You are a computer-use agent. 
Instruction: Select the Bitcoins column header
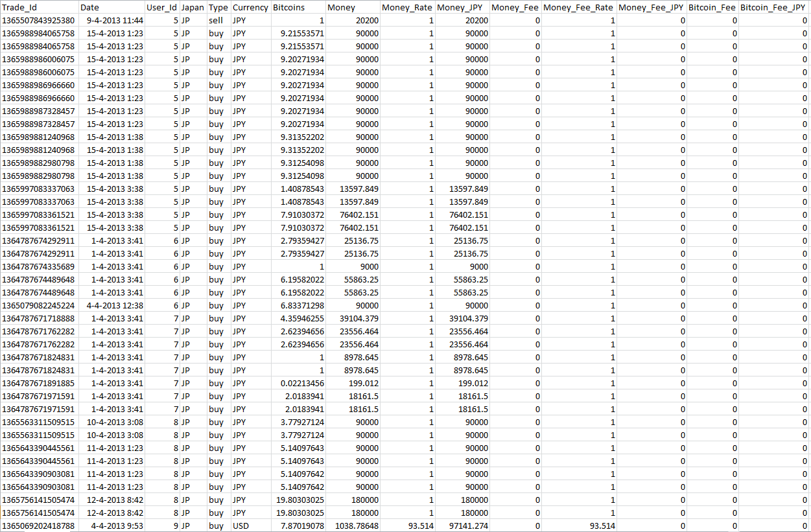tap(298, 7)
